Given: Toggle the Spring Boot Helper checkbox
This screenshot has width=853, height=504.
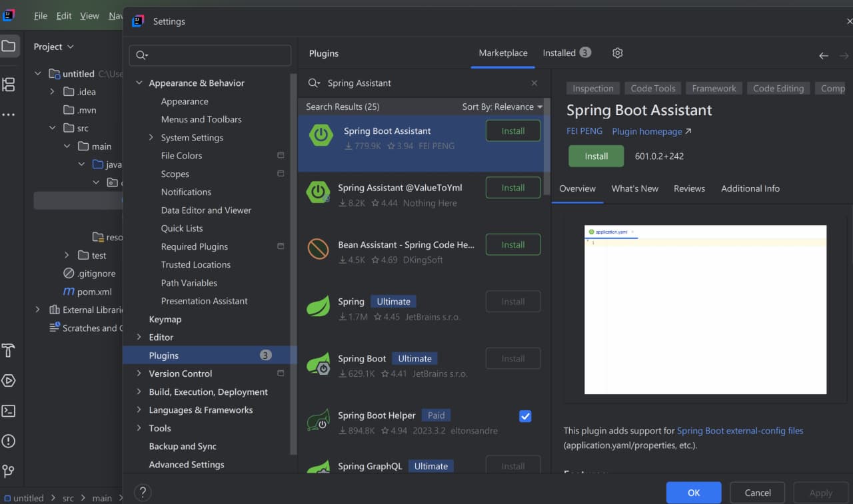Looking at the screenshot, I should pos(525,416).
